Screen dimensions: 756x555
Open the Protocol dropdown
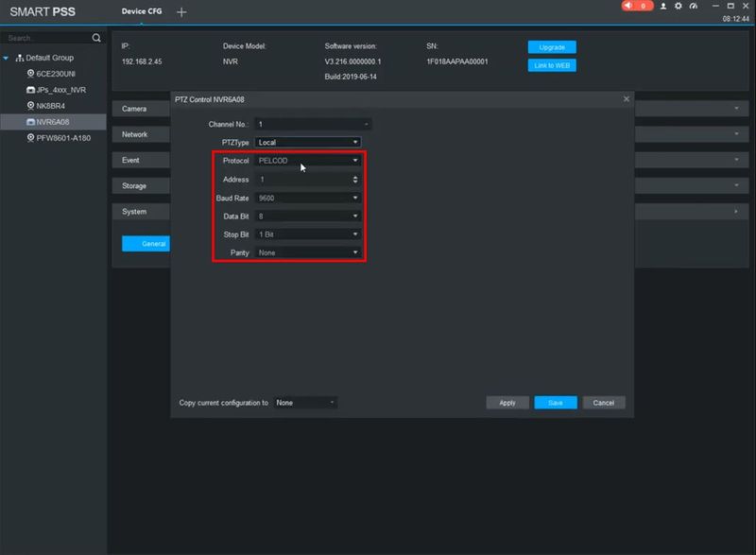[x=308, y=161]
